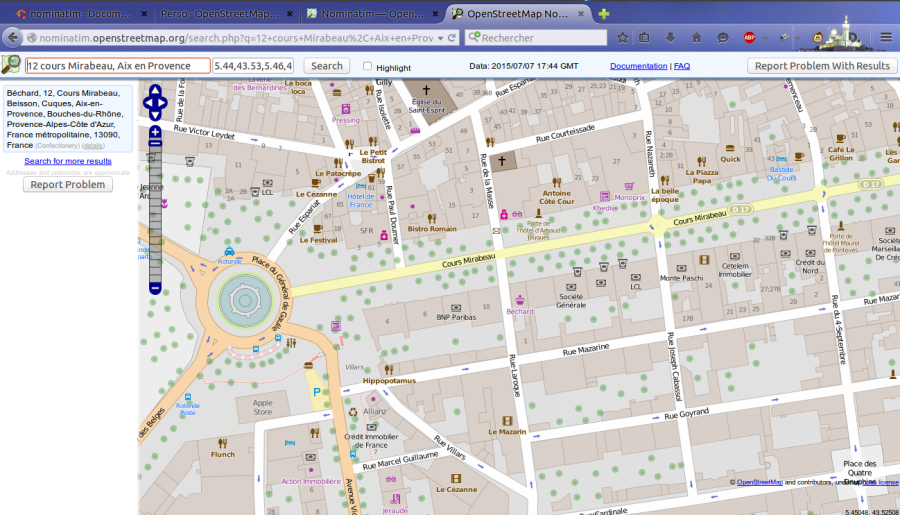Viewport: 900px width, 515px height.
Task: Open a new tab with the green plus icon
Action: (604, 14)
